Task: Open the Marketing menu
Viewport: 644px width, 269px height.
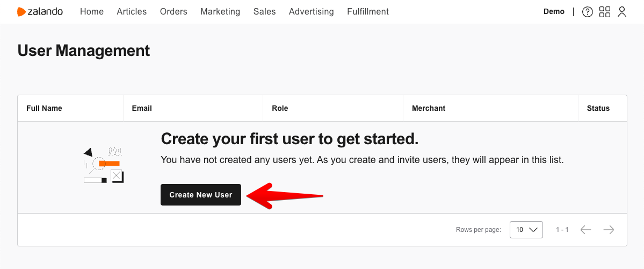Action: click(220, 12)
